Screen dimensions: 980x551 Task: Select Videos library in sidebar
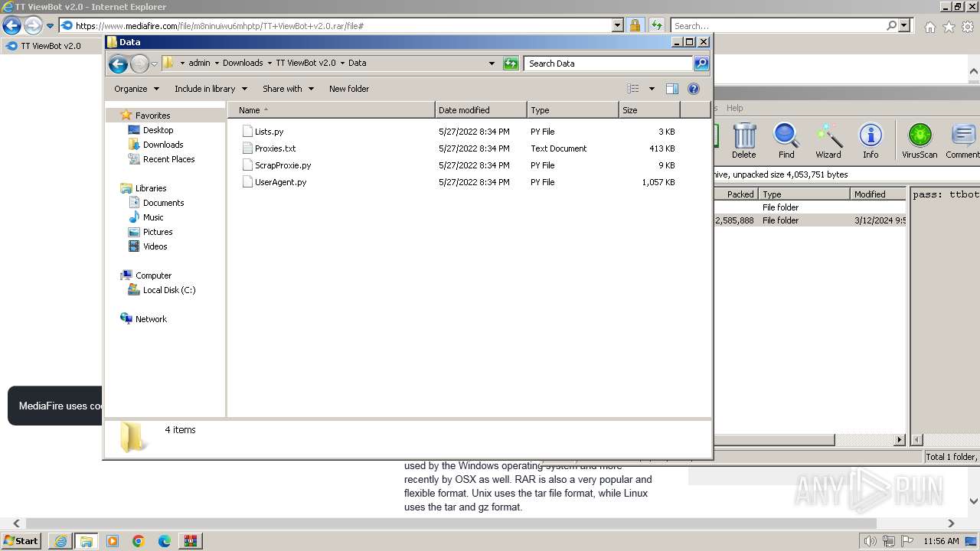pos(155,246)
